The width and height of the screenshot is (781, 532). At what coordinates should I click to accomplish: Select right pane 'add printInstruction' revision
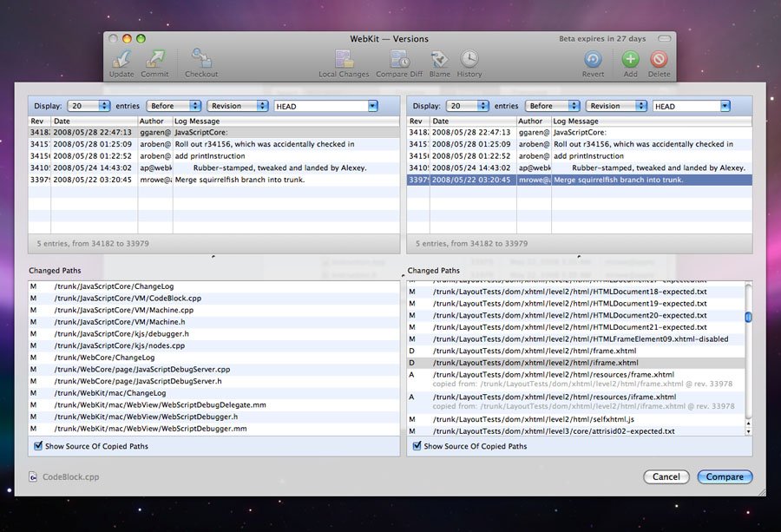pos(580,156)
